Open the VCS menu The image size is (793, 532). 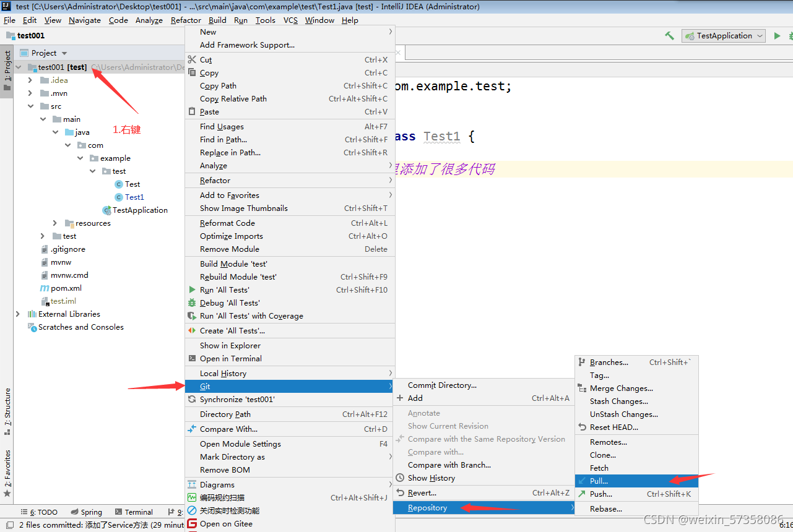290,20
